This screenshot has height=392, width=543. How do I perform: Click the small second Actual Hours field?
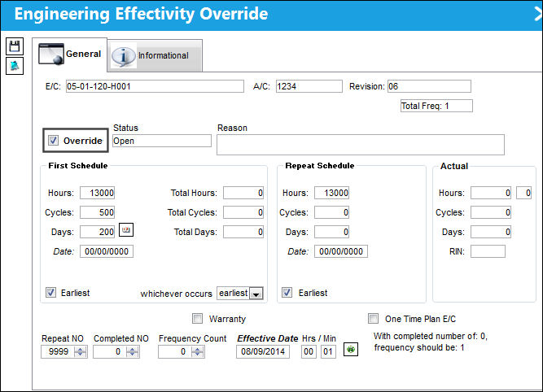(524, 193)
